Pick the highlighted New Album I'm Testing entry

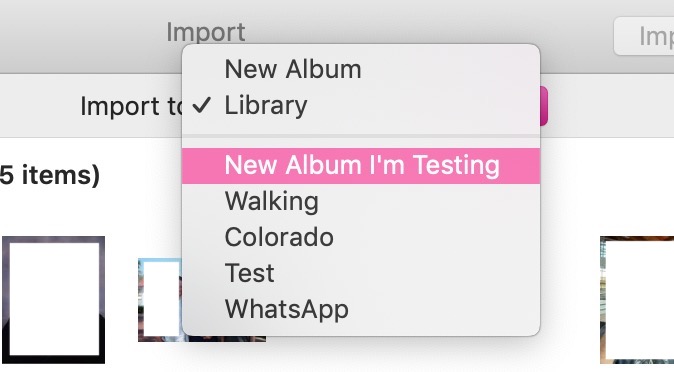pos(361,166)
